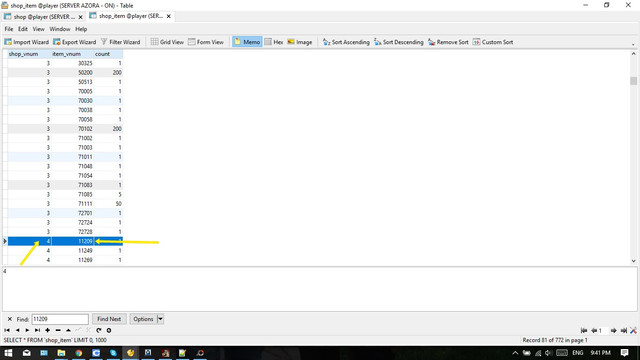
Task: Select the item_vnum cell 11249
Action: 72,251
